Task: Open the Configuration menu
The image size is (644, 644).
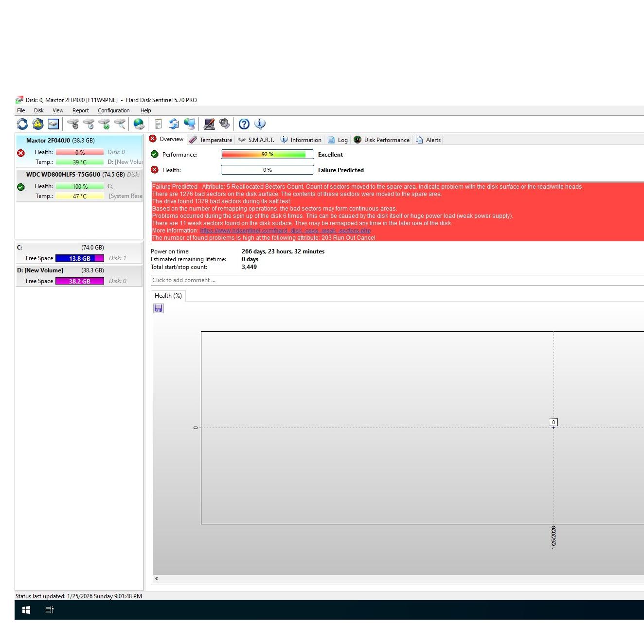Action: (x=113, y=110)
